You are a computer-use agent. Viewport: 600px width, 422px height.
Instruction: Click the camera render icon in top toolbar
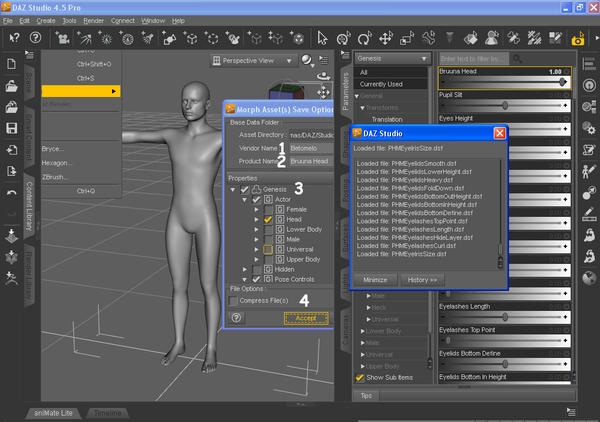(578, 39)
